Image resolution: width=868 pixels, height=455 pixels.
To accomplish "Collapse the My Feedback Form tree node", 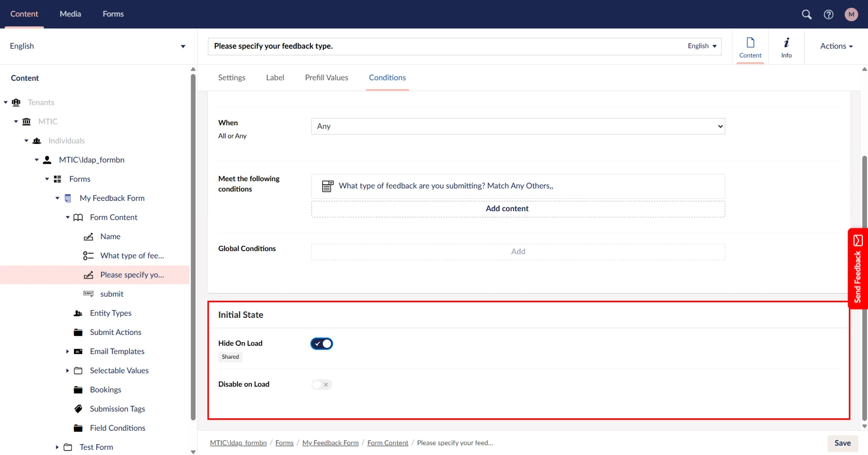I will (x=57, y=198).
